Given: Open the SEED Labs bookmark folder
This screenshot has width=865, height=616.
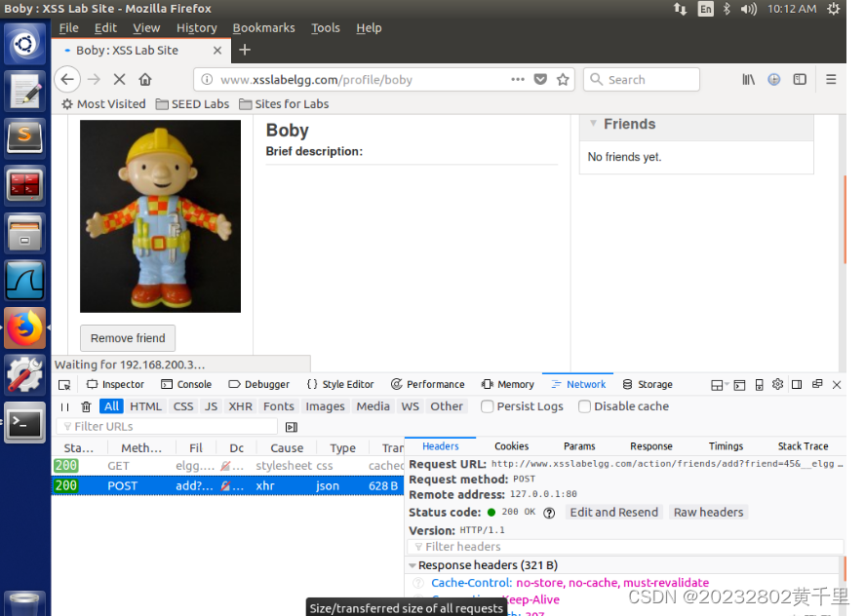Looking at the screenshot, I should point(192,103).
